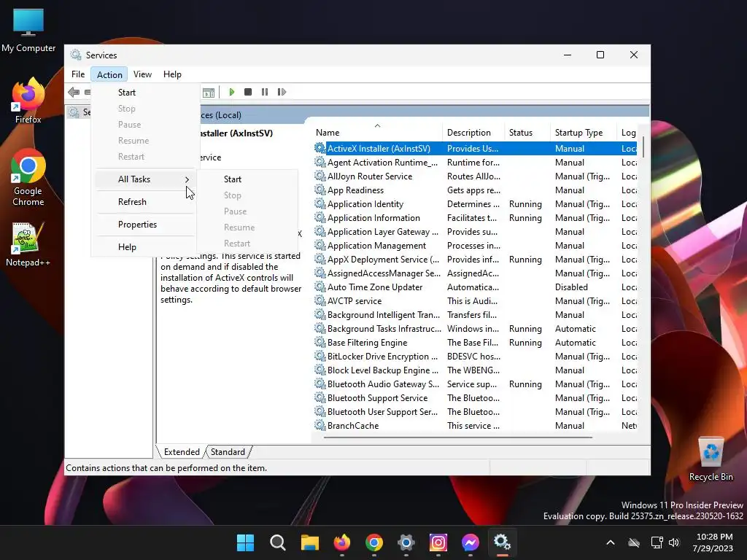Screen dimensions: 747x560
Task: Select the App Readiness service
Action: point(475,190)
